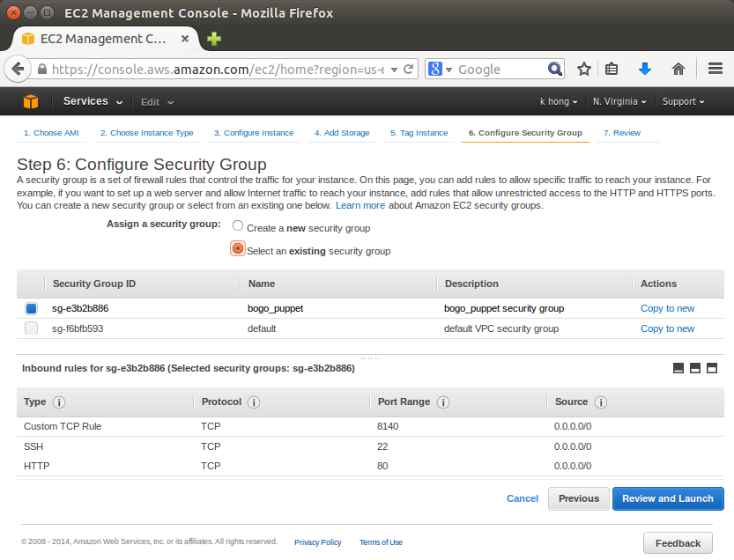
Task: Minimize the inbound rules pane icon
Action: pos(678,368)
